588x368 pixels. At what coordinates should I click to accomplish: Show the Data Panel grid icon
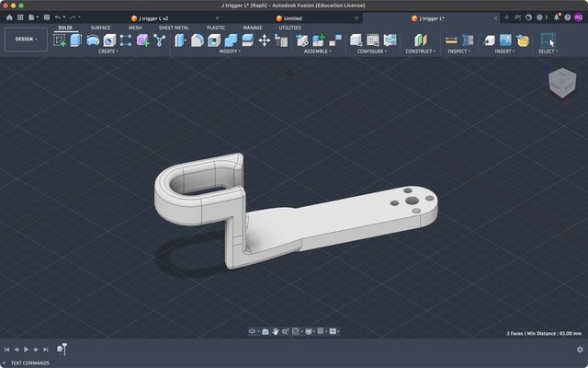pyautogui.click(x=20, y=17)
